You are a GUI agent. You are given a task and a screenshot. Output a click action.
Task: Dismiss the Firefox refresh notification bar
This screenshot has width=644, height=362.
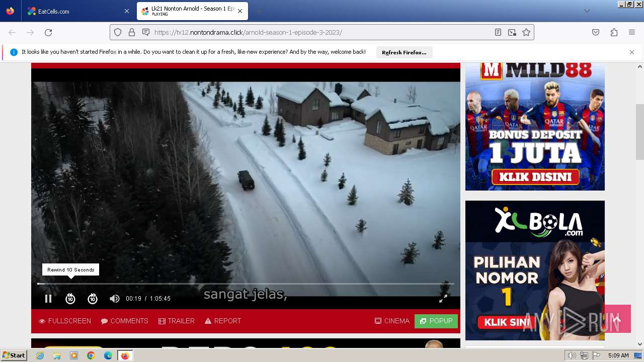632,52
